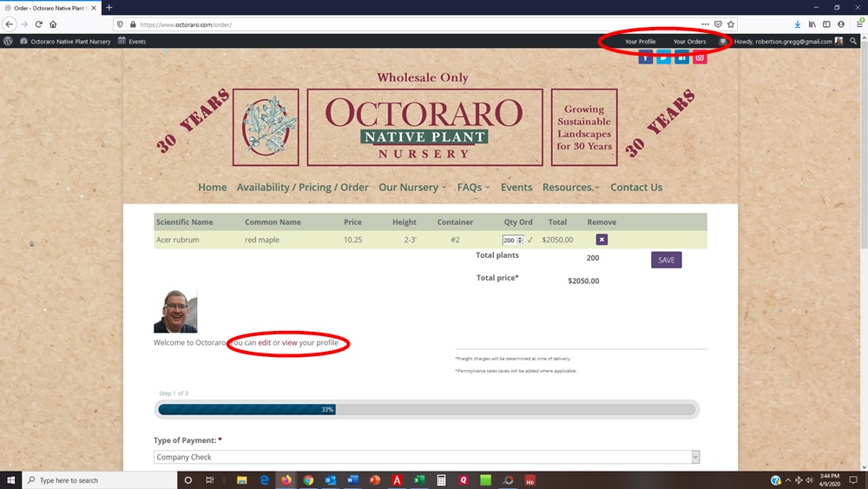This screenshot has width=868, height=489.
Task: Open the Type of Payment dropdown
Action: click(x=426, y=457)
